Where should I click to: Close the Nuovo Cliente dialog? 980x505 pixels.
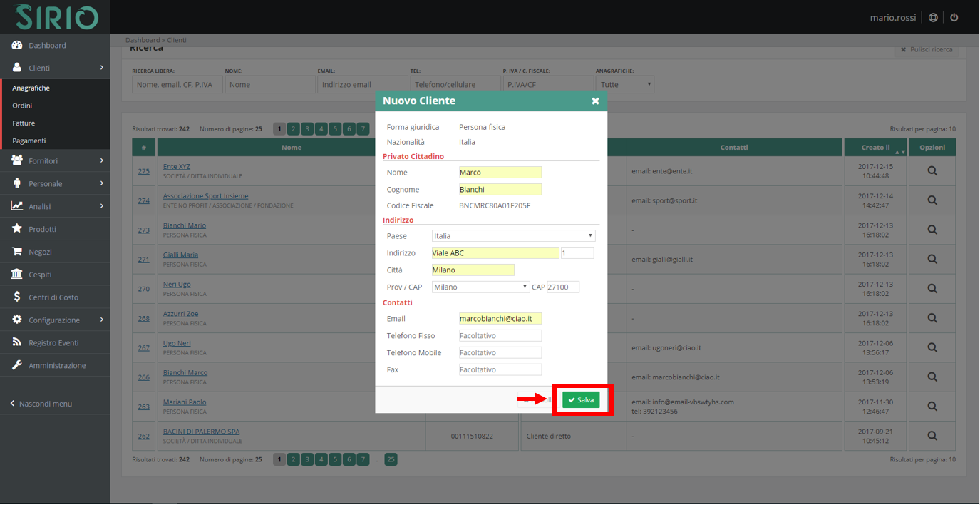coord(595,101)
